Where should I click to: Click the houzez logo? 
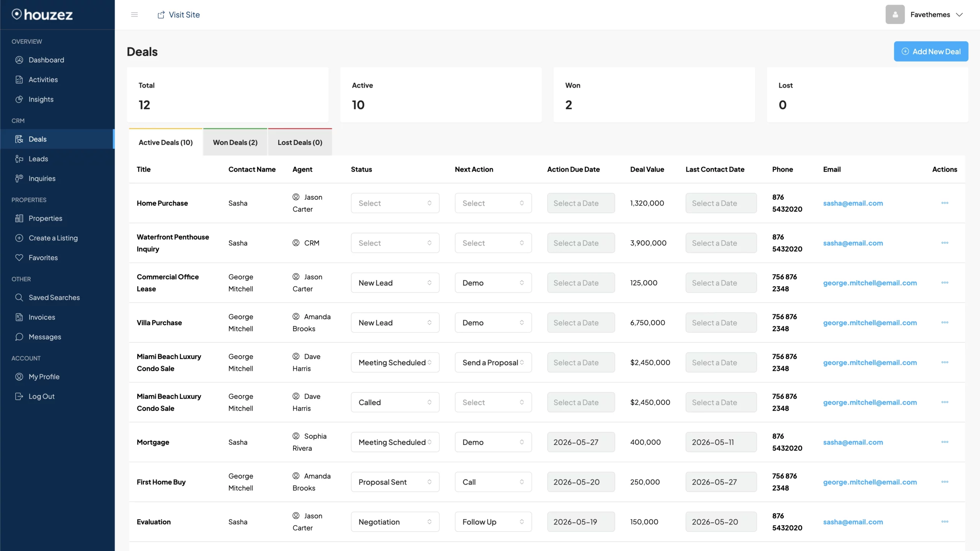42,15
